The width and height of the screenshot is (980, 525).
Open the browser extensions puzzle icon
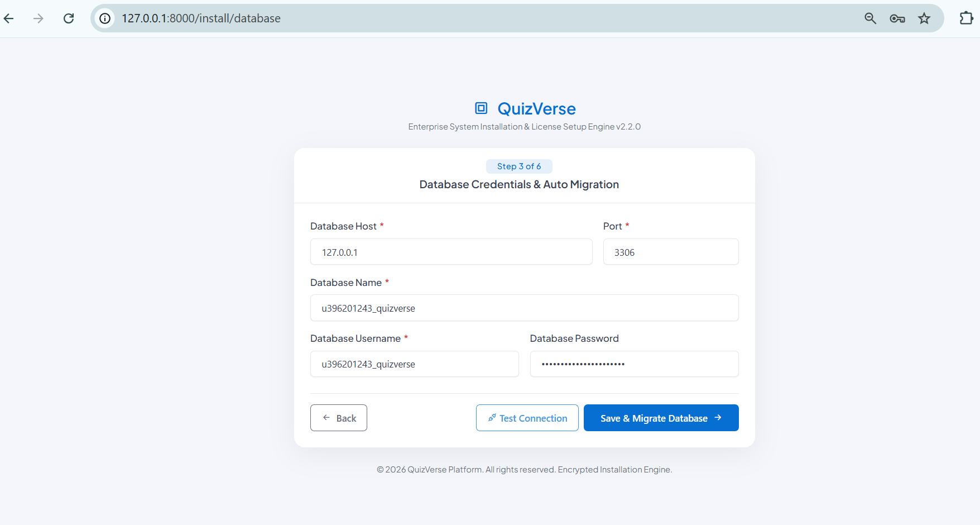(966, 18)
